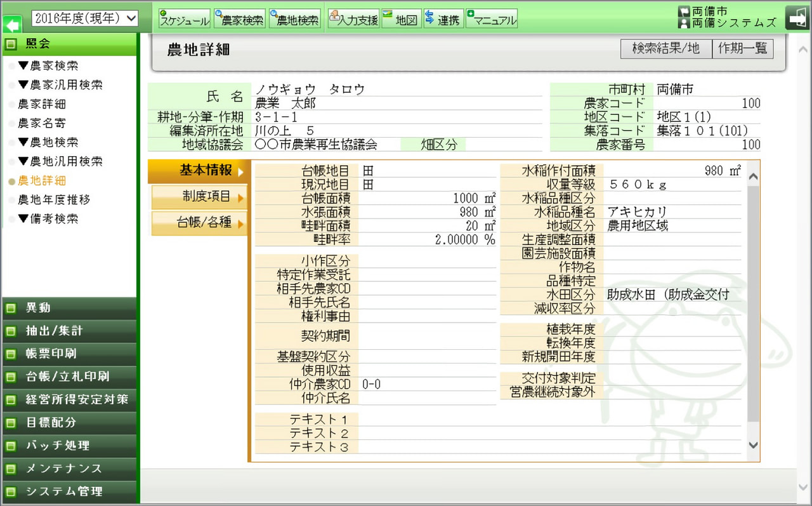Image resolution: width=812 pixels, height=506 pixels.
Task: Switch to the 台帳/各種 tab
Action: click(x=199, y=223)
